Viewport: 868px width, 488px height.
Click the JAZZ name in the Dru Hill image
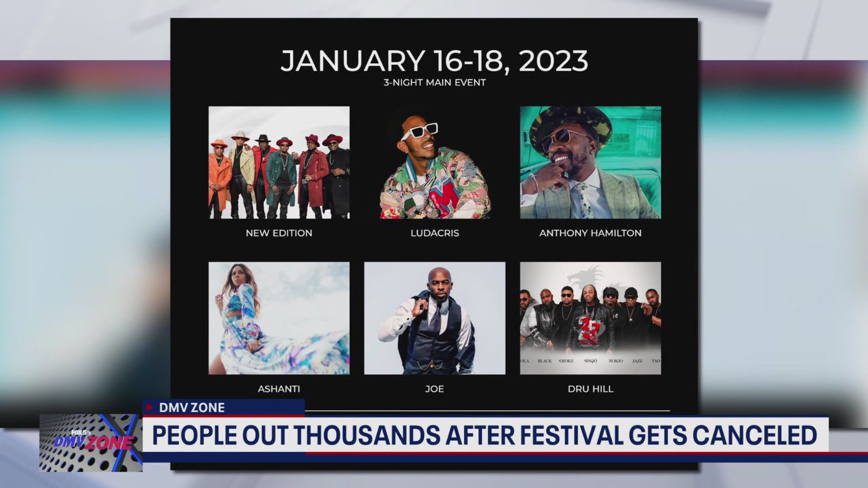pos(635,361)
